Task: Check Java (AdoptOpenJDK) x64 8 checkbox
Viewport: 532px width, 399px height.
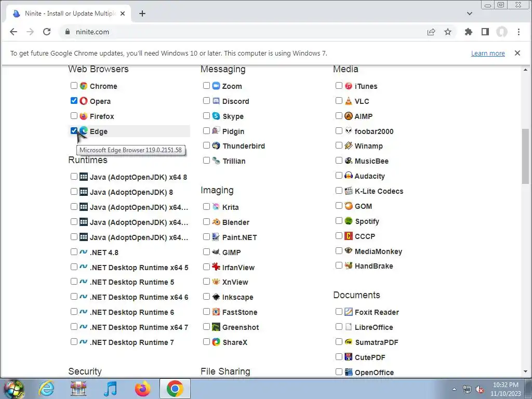Action: click(74, 177)
